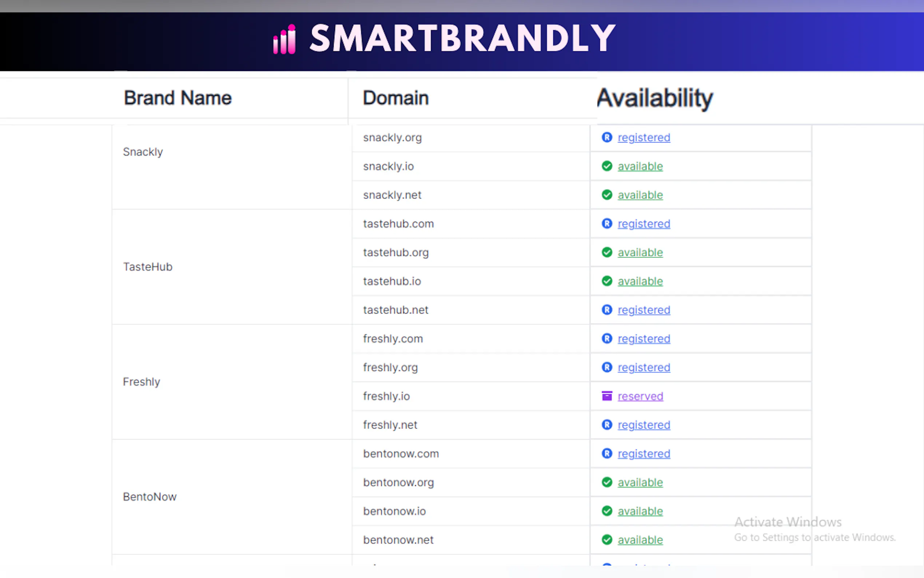This screenshot has height=578, width=924.
Task: Click the Availability column header
Action: tap(654, 98)
